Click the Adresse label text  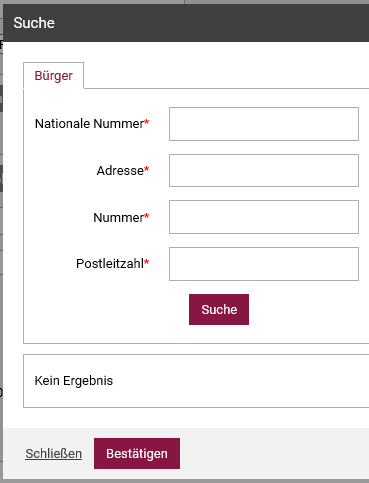120,171
